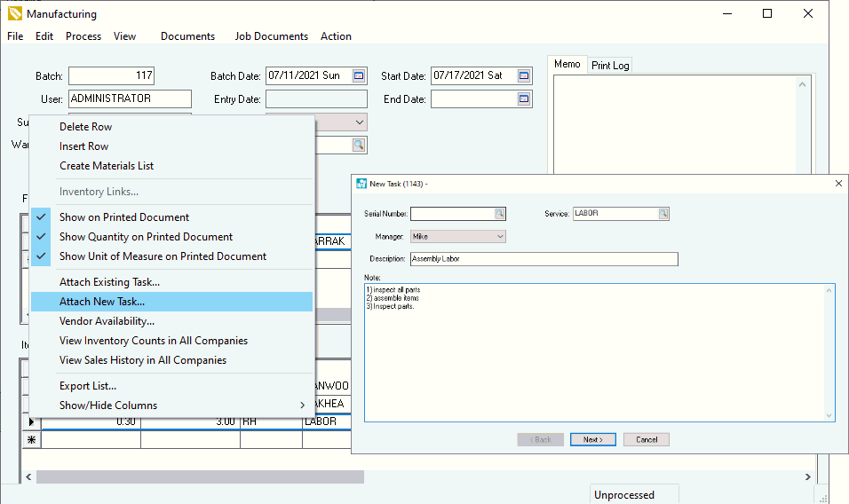Click the Manufacturing app icon in title bar
Viewport: 849px width, 504px height.
tap(14, 14)
